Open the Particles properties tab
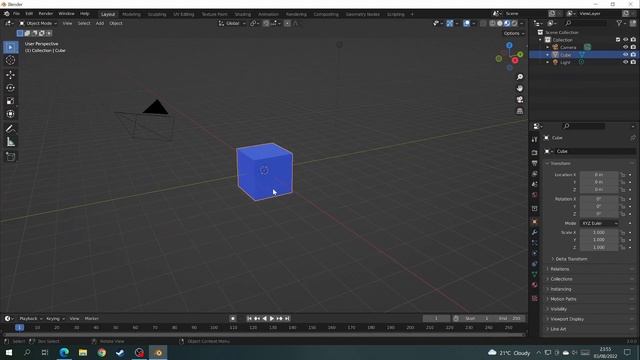The height and width of the screenshot is (360, 640). [x=535, y=243]
